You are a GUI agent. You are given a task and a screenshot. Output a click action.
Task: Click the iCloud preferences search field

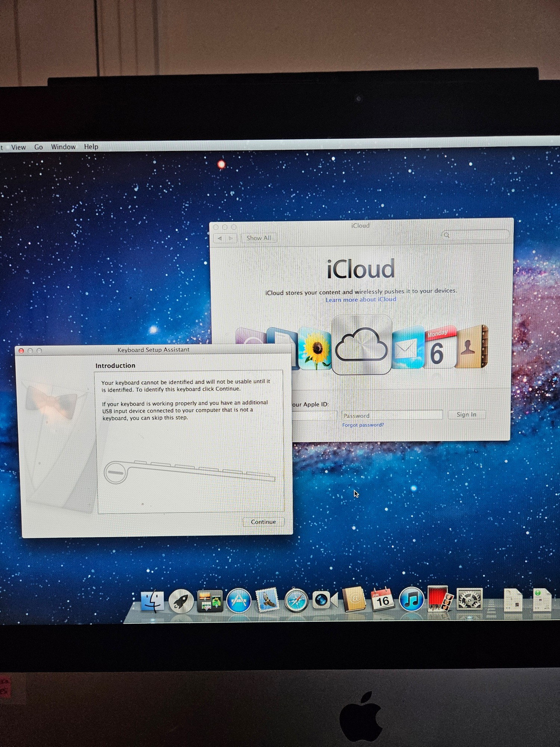475,235
